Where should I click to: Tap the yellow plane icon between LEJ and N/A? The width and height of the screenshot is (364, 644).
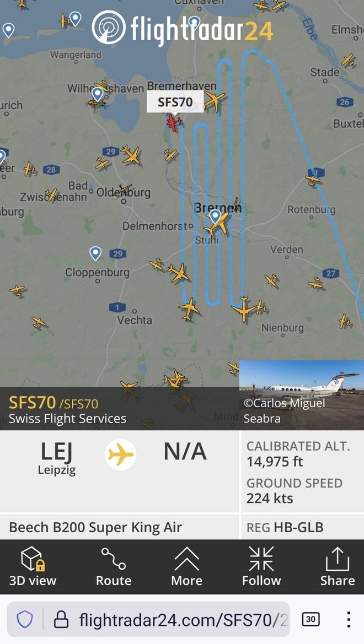pos(121,455)
